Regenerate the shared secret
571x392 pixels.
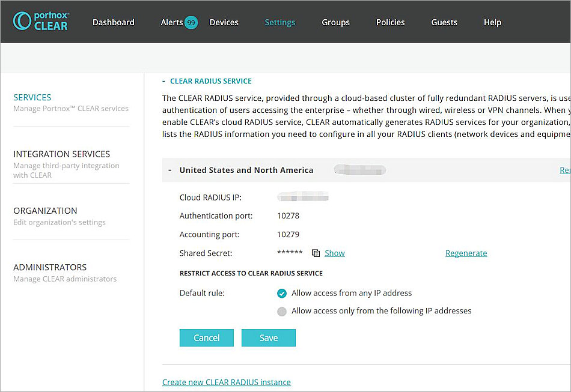pos(466,253)
